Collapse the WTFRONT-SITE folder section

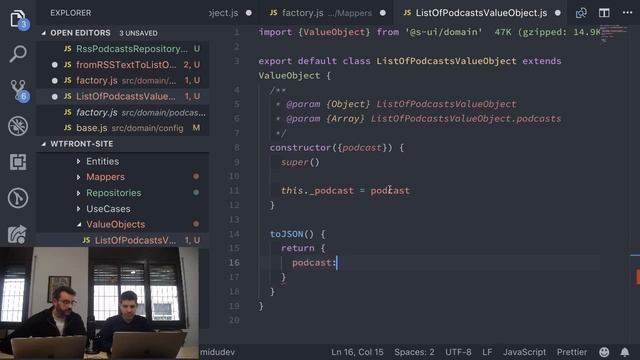(x=122, y=144)
